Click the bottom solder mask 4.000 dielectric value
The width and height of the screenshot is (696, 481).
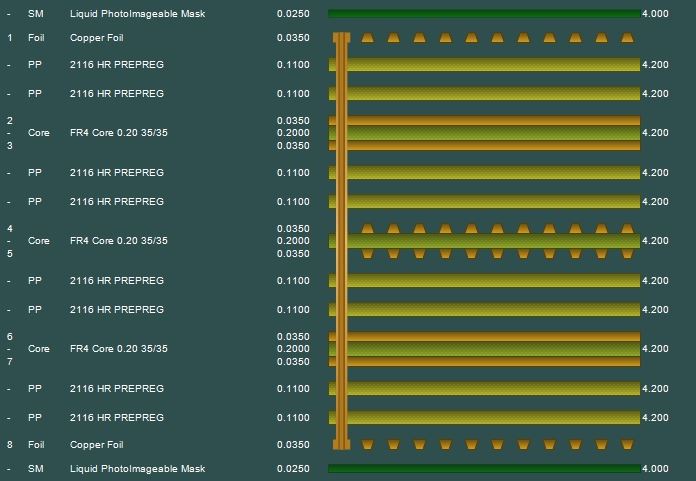(x=654, y=468)
